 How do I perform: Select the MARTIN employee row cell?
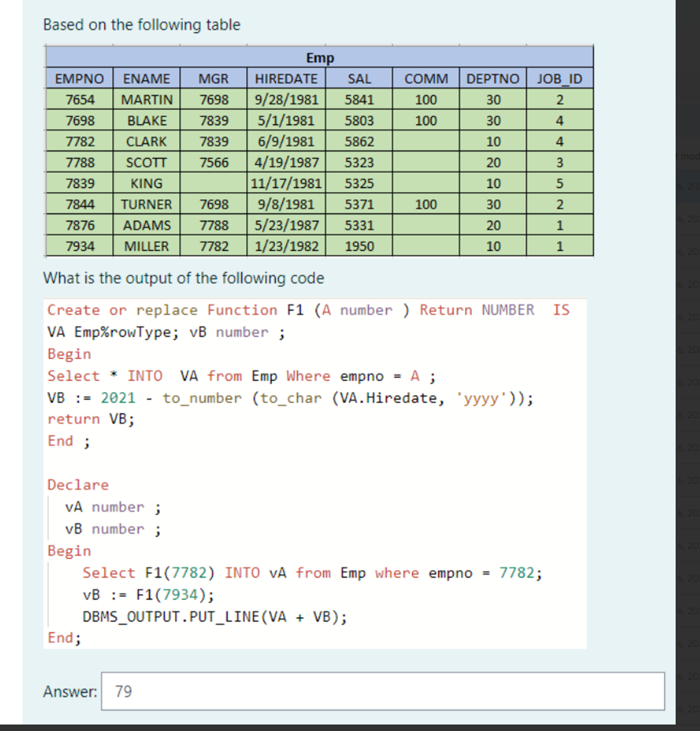coord(145,100)
